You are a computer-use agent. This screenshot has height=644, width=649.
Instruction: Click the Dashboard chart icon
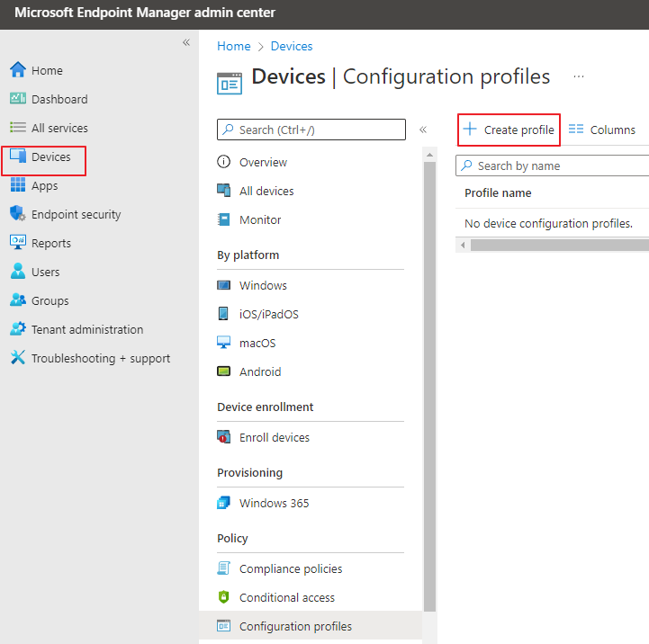[18, 98]
